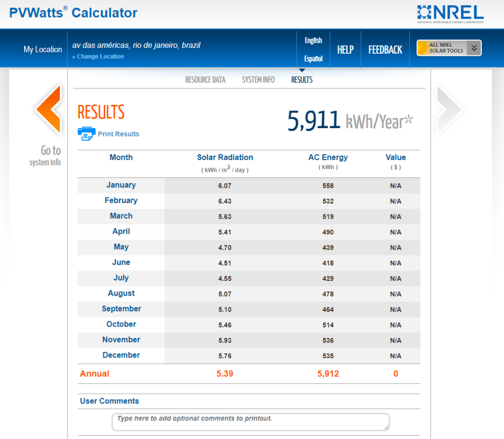Open the Resource Data tab
Screen dimensions: 504x439
(205, 80)
